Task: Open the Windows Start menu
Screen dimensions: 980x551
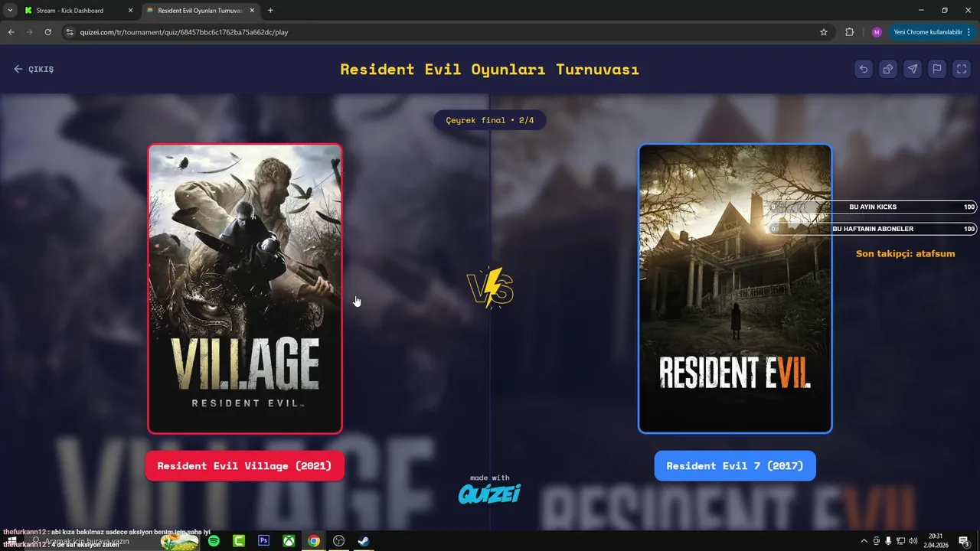Action: [12, 541]
